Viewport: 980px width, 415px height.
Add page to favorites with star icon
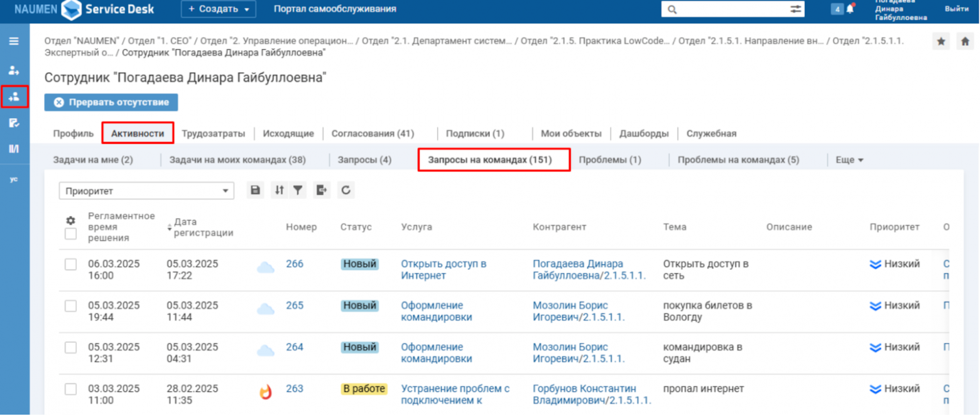click(x=941, y=41)
